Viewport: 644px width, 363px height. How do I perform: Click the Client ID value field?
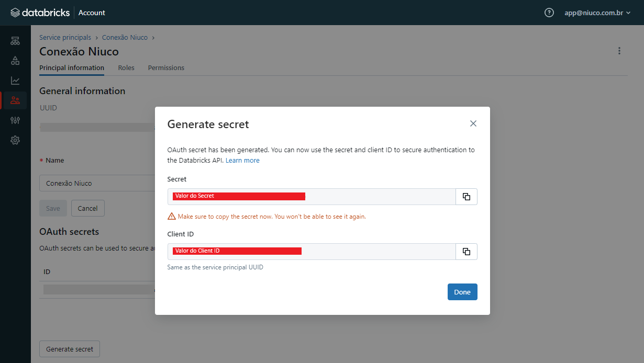pyautogui.click(x=312, y=252)
